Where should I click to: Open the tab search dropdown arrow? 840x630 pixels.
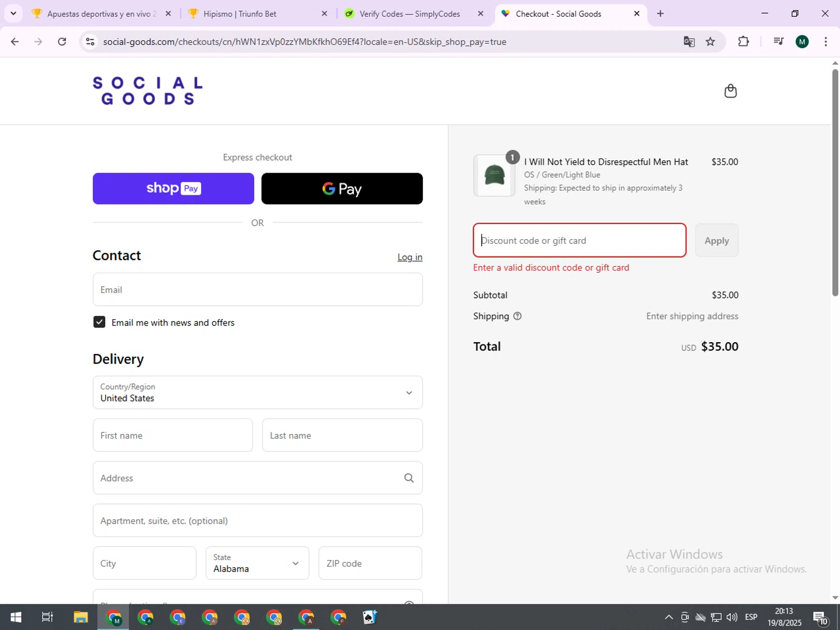[13, 13]
